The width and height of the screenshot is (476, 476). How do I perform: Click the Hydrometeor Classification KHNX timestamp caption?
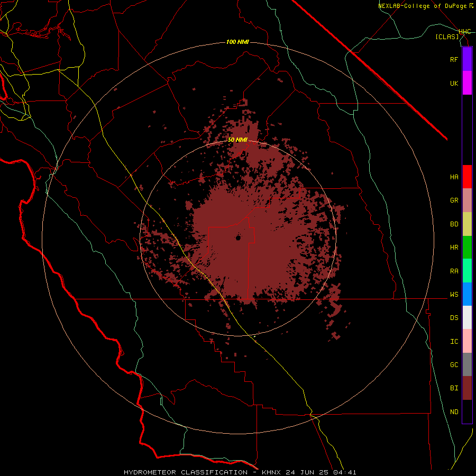coord(240,472)
